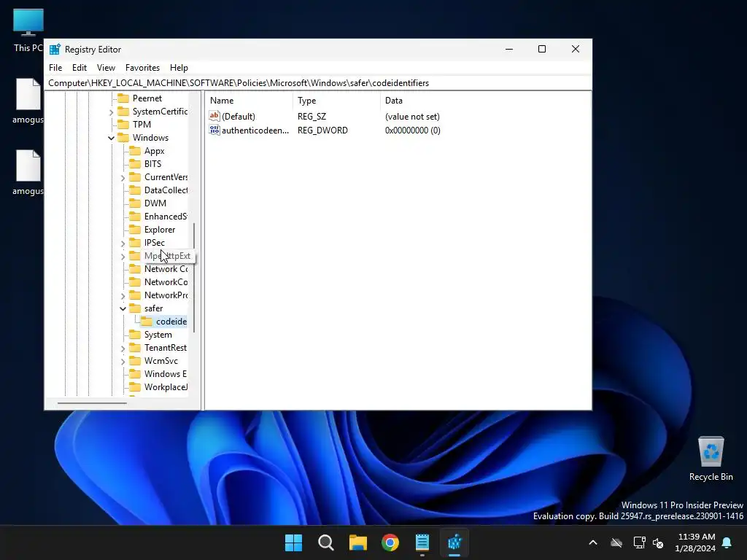
Task: Expand the WcmSvc key
Action: click(x=123, y=362)
